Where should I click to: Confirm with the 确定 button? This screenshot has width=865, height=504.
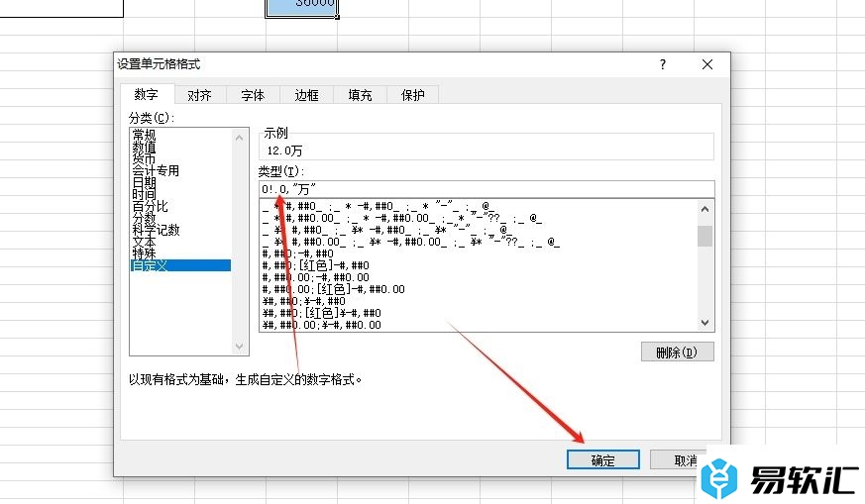tap(603, 459)
